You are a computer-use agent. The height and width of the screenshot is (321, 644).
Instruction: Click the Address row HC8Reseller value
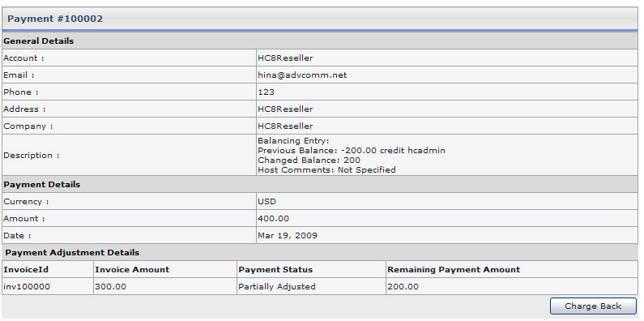(285, 109)
